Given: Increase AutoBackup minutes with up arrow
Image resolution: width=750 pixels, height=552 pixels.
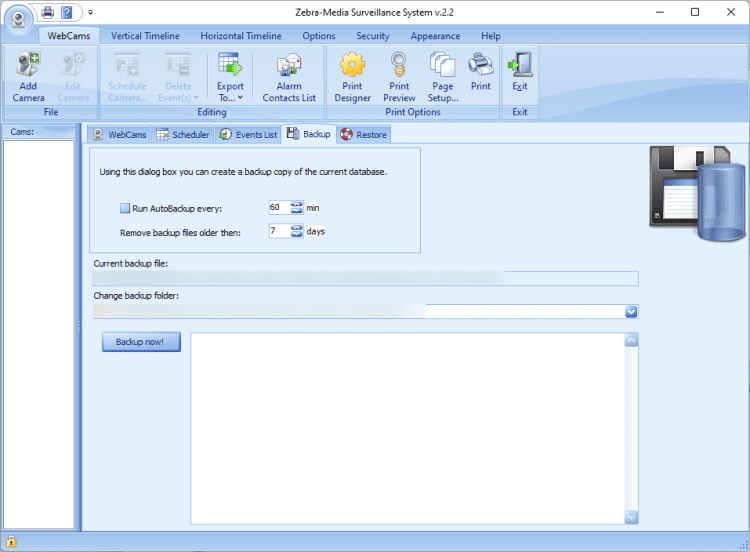Looking at the screenshot, I should click(297, 204).
